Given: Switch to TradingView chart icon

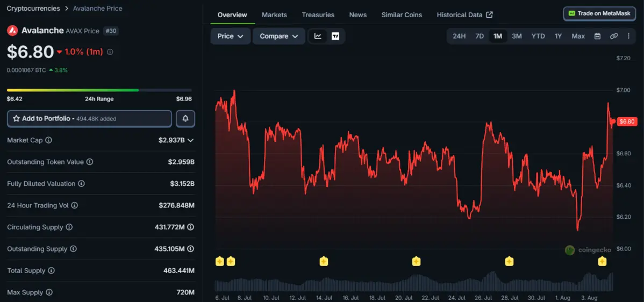Looking at the screenshot, I should (335, 36).
